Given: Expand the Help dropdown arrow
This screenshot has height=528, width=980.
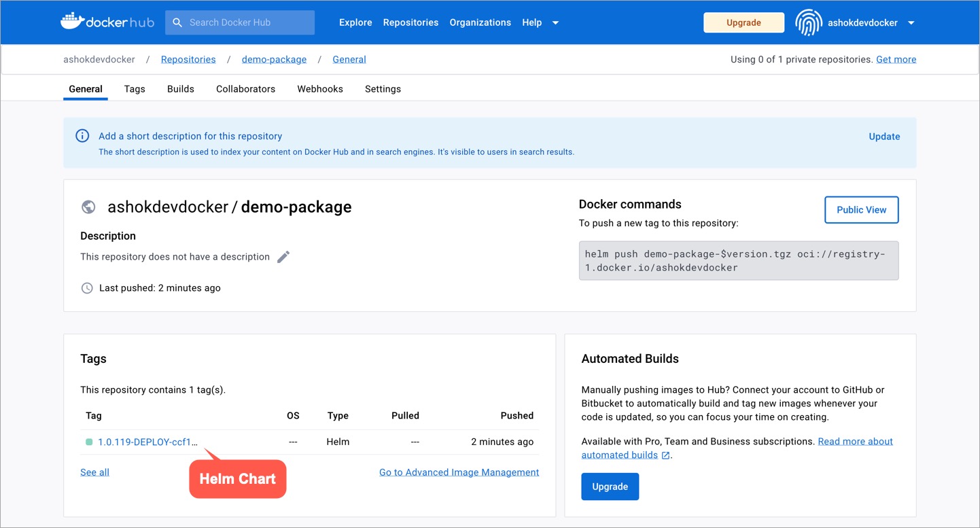Looking at the screenshot, I should coord(555,22).
